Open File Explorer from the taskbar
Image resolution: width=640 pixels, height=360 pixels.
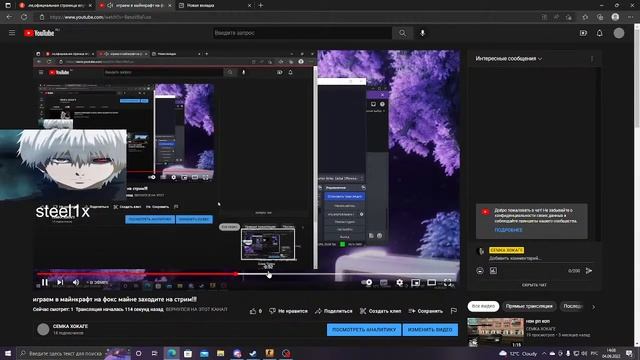pyautogui.click(x=220, y=353)
